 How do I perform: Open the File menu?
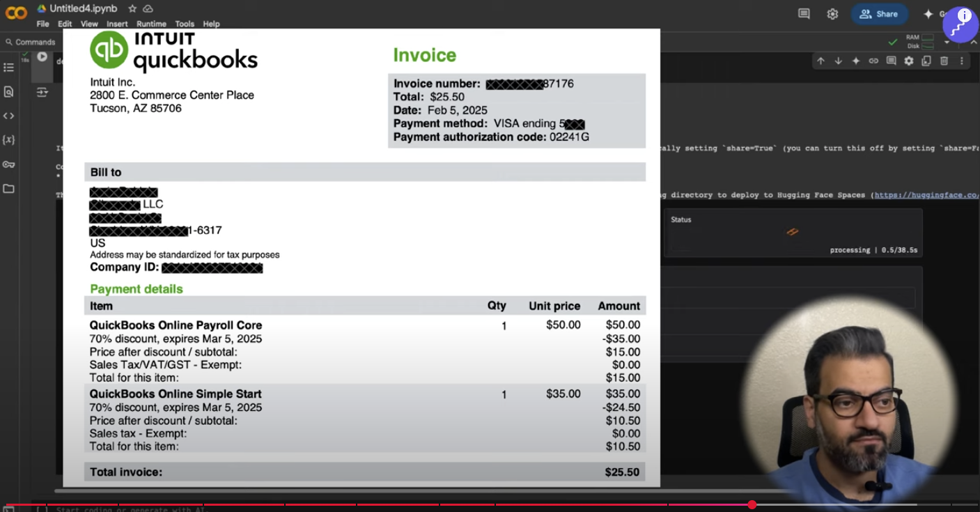(x=42, y=24)
